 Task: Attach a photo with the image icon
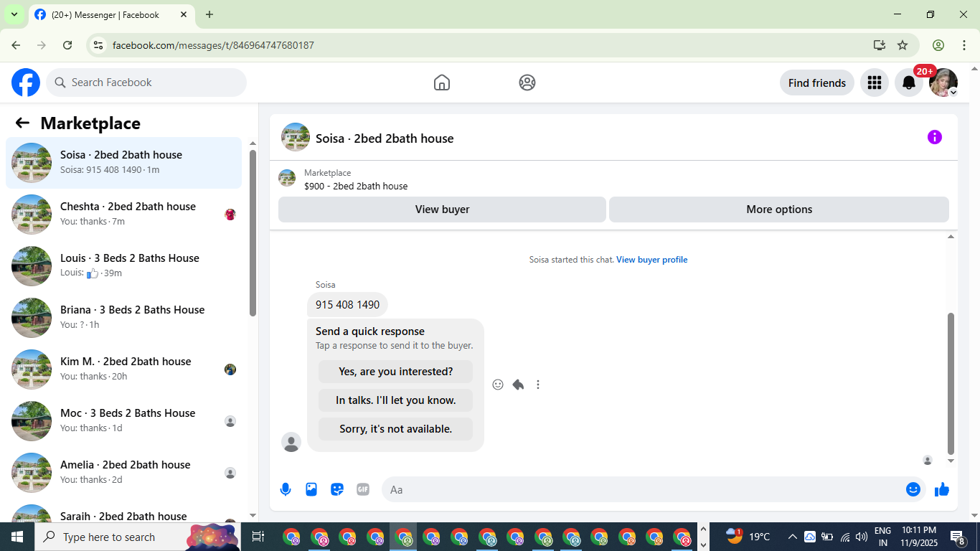click(311, 489)
